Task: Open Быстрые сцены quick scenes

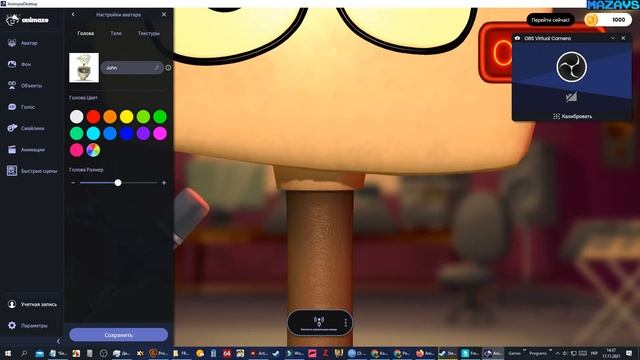Action: pyautogui.click(x=32, y=171)
